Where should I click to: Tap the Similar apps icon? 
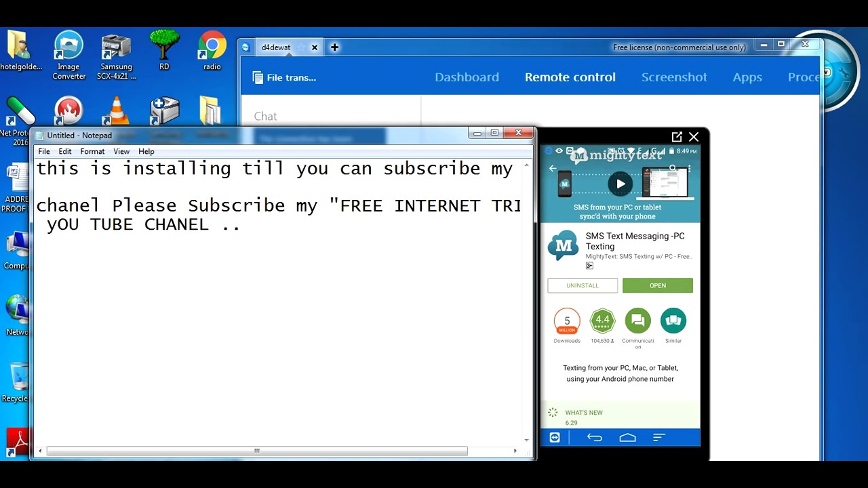point(673,321)
